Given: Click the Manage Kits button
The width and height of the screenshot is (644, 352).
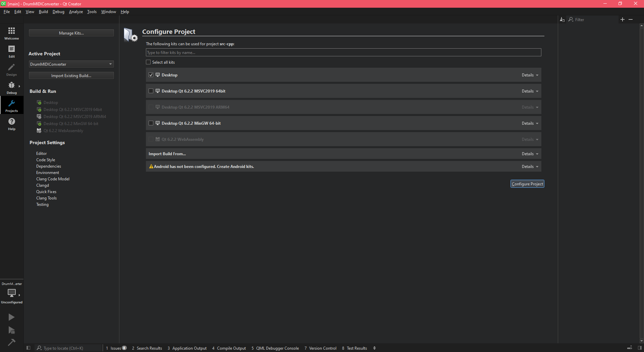Looking at the screenshot, I should point(71,33).
